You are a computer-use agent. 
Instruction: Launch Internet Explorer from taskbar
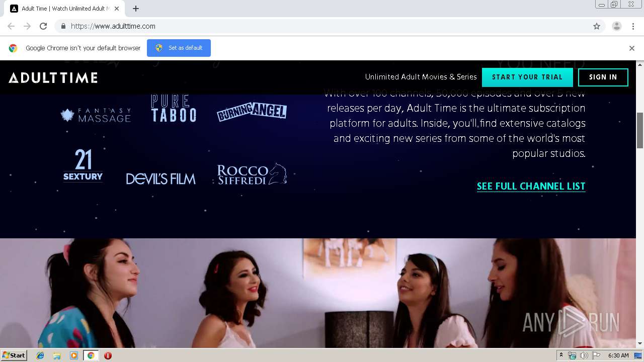[40, 355]
